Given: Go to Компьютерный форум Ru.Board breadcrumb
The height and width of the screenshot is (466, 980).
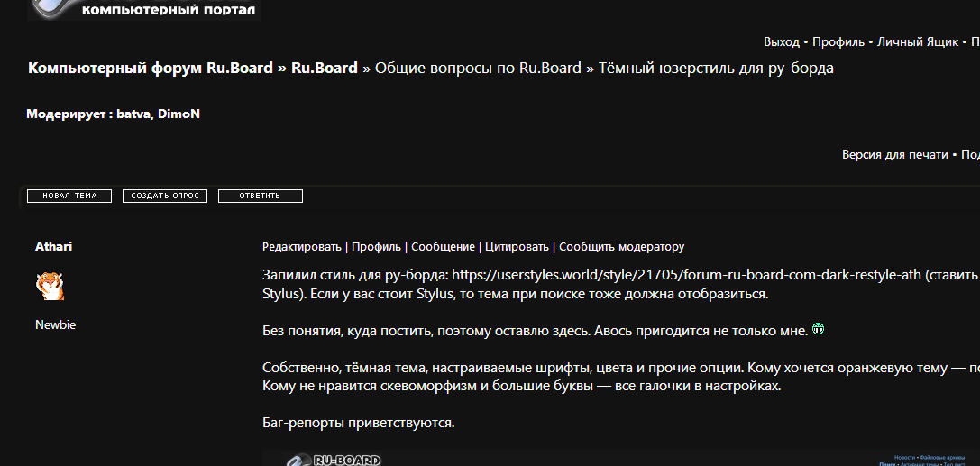Looking at the screenshot, I should pyautogui.click(x=151, y=68).
